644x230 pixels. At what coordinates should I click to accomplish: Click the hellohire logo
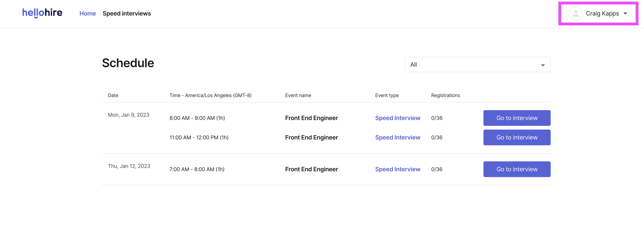(42, 13)
